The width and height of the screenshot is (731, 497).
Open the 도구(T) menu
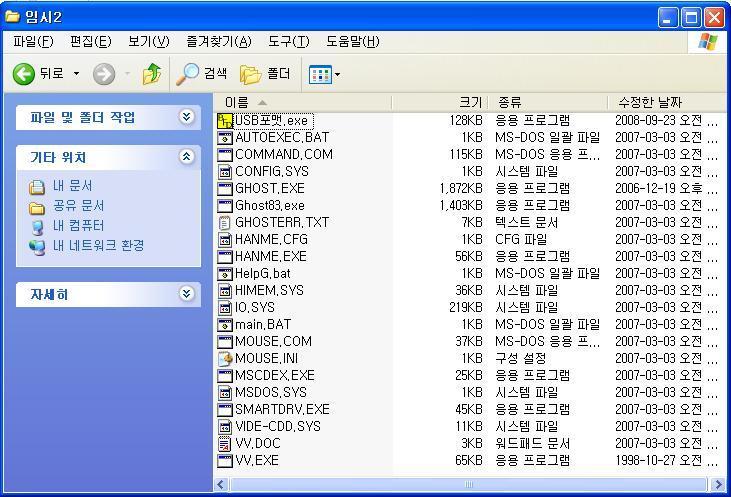pos(288,41)
